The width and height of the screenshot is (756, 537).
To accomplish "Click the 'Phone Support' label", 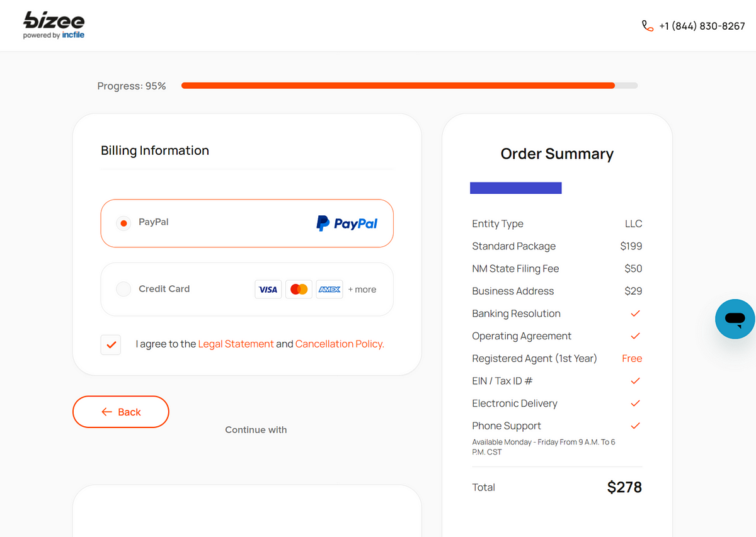I will click(x=507, y=426).
